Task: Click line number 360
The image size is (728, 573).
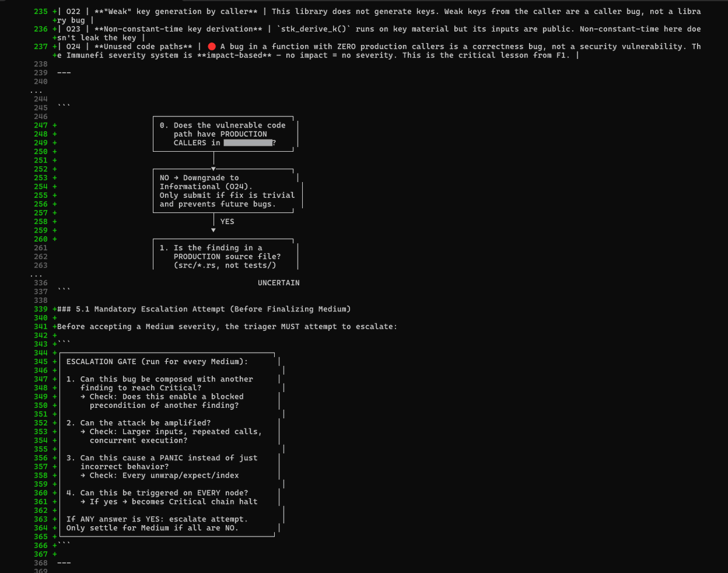Action: point(41,493)
